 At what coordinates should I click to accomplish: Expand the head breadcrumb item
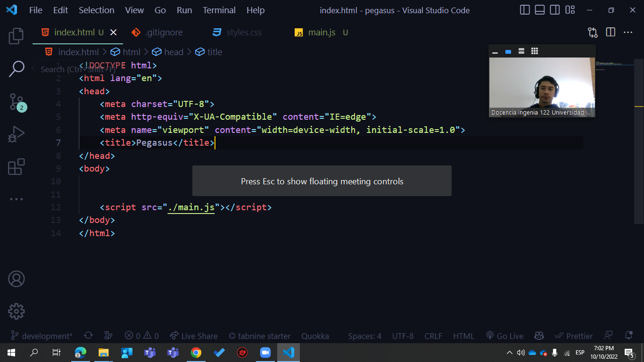point(173,52)
